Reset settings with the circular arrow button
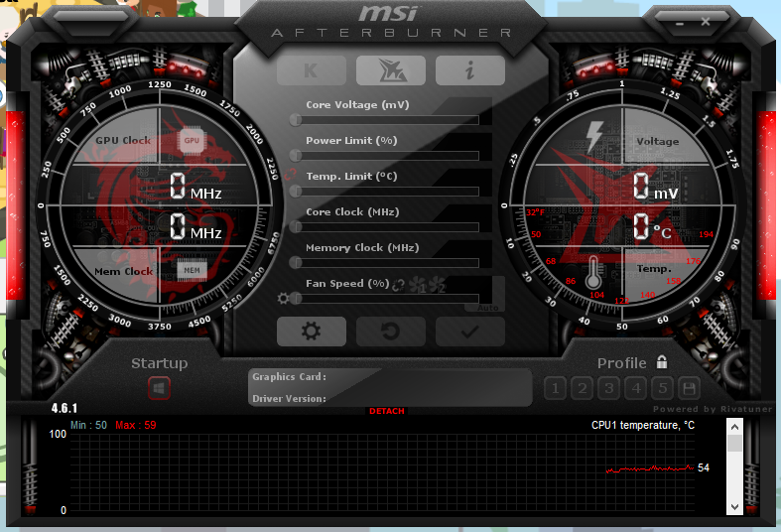This screenshot has width=781, height=532. (x=391, y=332)
